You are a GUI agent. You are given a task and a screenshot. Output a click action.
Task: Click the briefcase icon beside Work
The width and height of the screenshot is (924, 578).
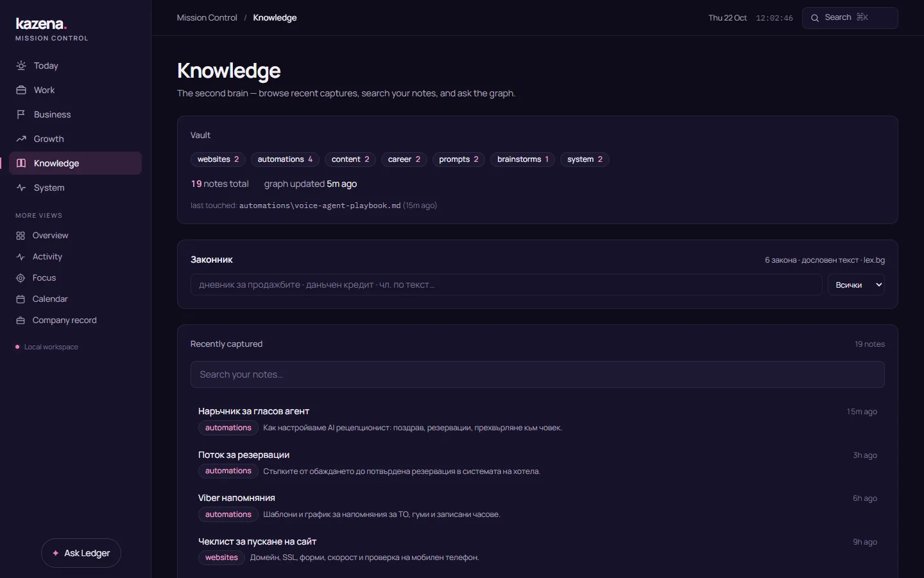21,90
